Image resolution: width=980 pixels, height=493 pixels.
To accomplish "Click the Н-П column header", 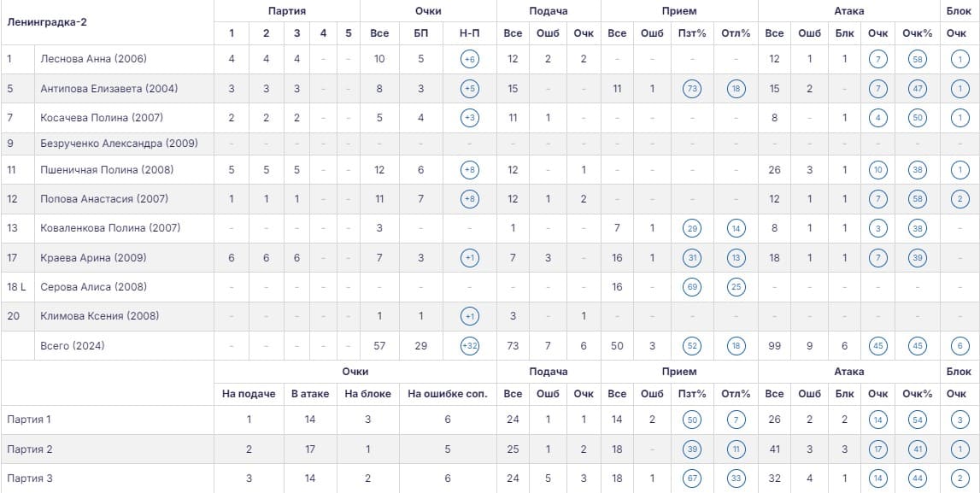I will 469,33.
